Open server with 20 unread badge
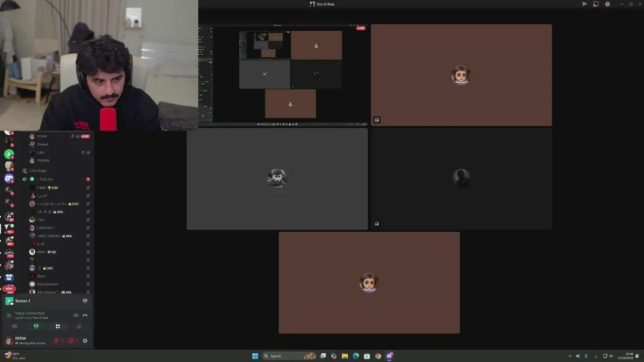Viewport: 644px width, 362px height. point(9,216)
